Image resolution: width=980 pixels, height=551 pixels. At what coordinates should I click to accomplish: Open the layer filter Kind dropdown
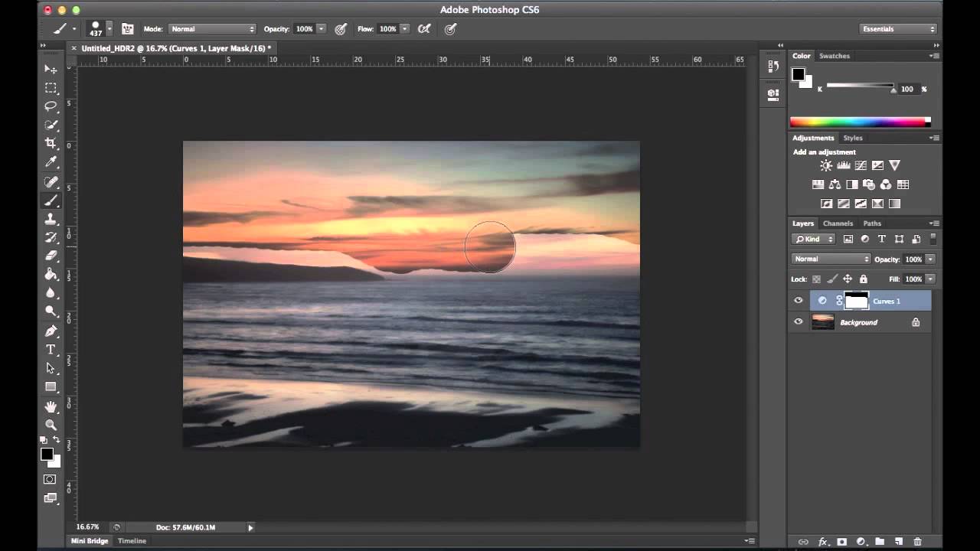coord(813,239)
